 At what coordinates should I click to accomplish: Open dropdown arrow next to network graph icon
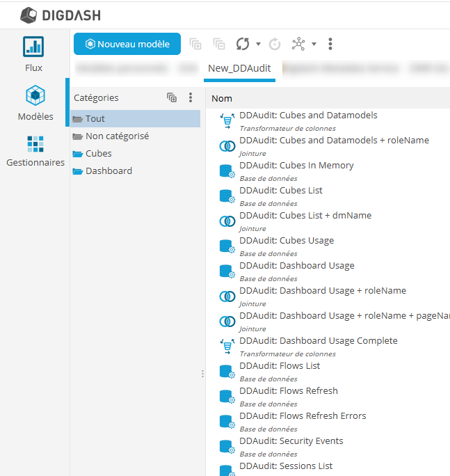tap(314, 44)
